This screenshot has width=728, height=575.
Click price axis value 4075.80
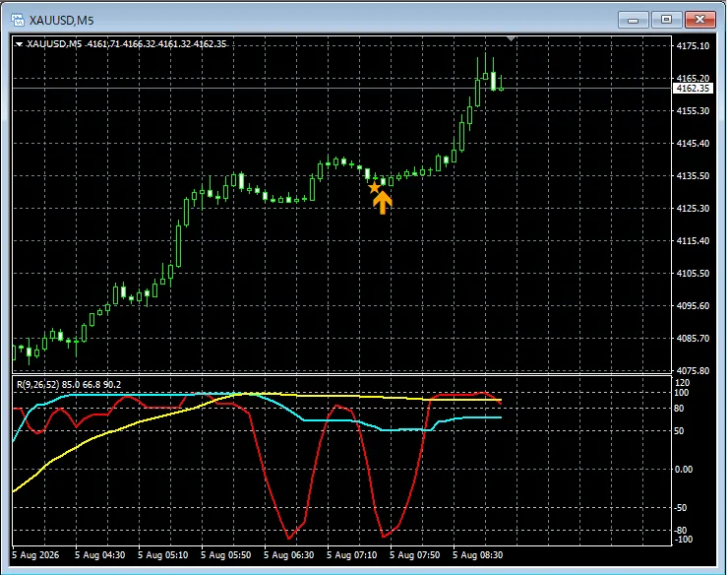point(693,371)
